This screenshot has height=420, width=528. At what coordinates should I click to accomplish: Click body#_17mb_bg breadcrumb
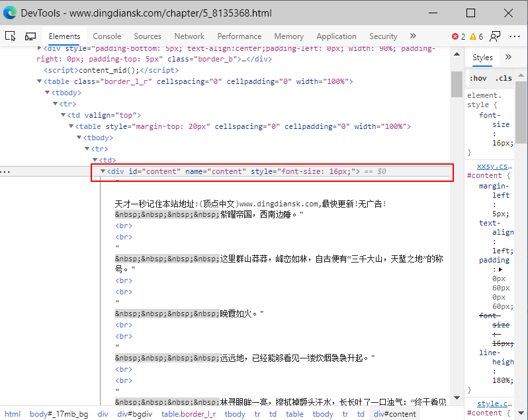59,414
